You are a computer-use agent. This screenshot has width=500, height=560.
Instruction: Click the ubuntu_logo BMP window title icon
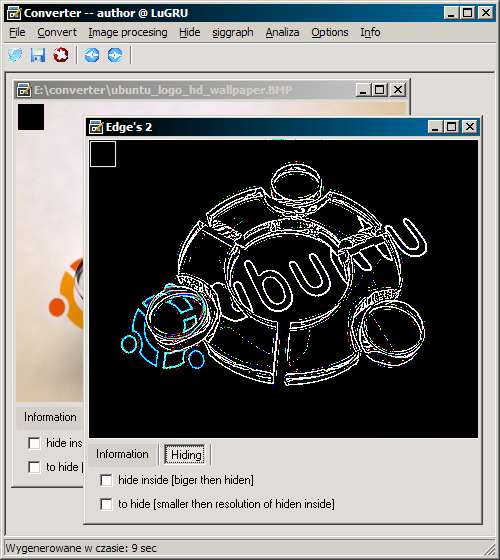click(x=24, y=90)
